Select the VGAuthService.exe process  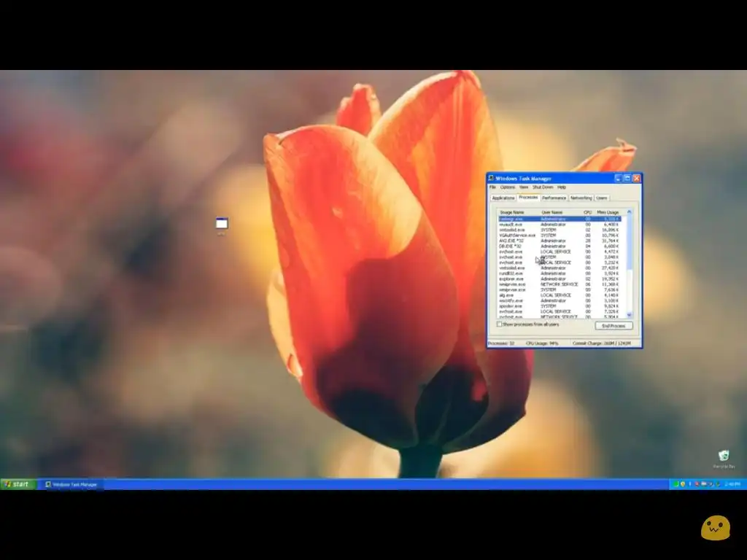[560, 236]
